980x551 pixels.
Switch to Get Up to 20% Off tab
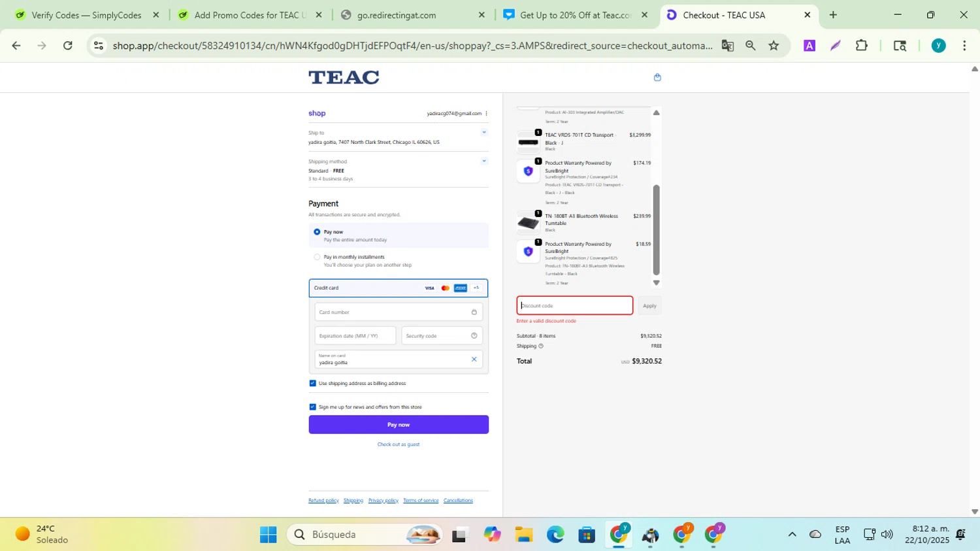576,15
